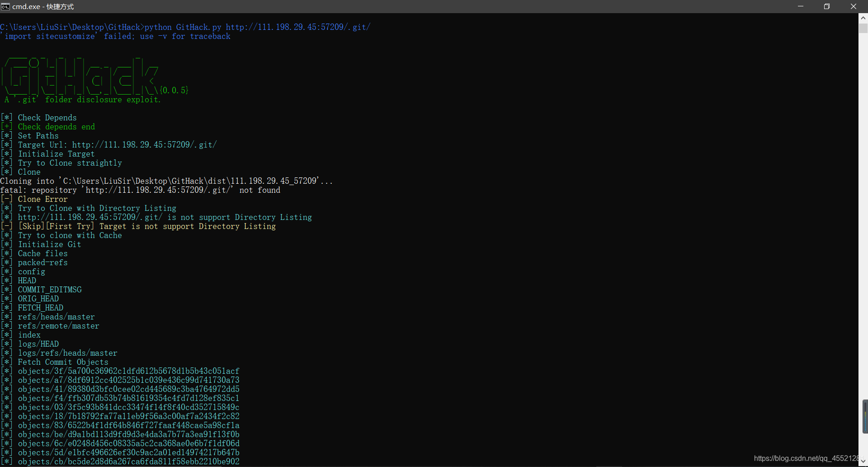This screenshot has height=467, width=868.
Task: Click the vertical scrollbar thumb near bottom
Action: point(865,416)
